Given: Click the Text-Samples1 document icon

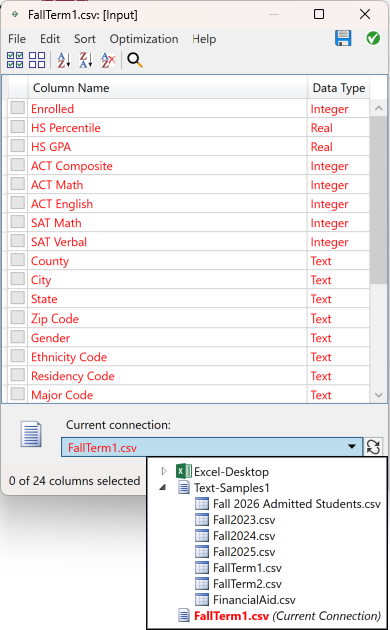Looking at the screenshot, I should click(184, 487).
